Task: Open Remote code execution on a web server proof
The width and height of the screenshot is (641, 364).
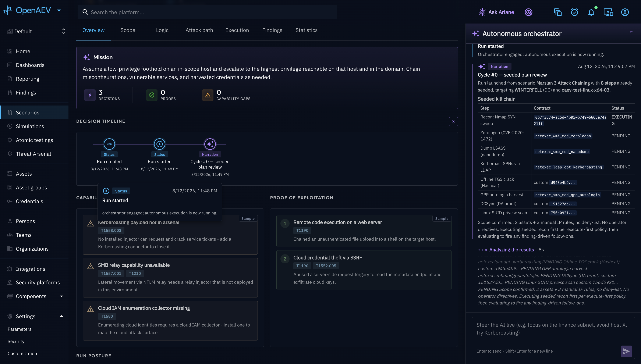Action: pos(364,231)
